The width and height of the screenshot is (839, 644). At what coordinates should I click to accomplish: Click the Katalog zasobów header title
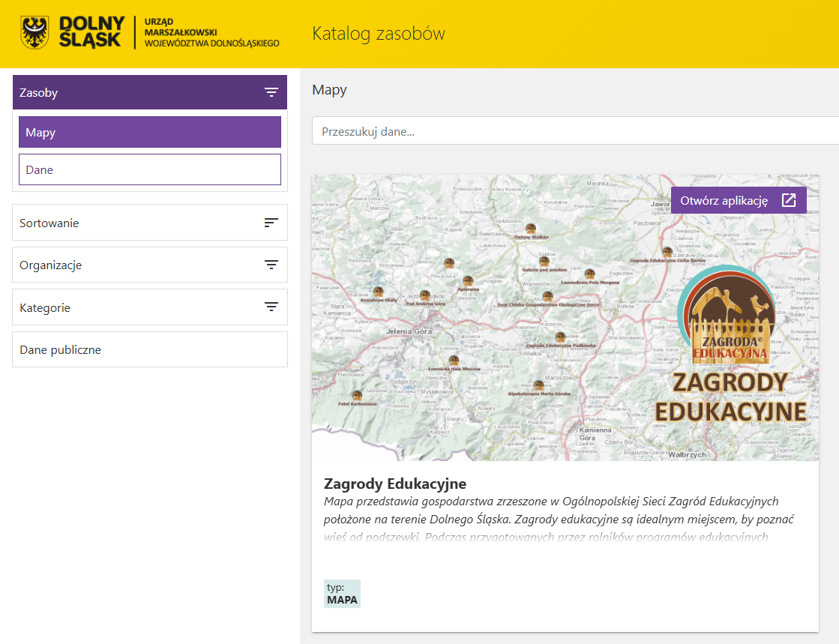(379, 33)
